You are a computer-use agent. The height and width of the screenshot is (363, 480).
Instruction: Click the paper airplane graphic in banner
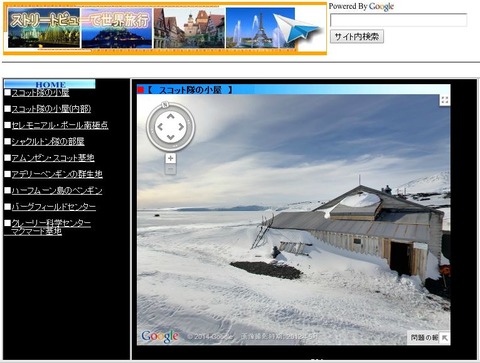pyautogui.click(x=297, y=28)
